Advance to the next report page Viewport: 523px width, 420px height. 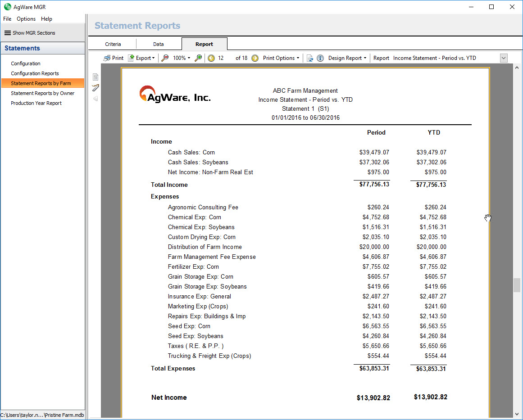(x=255, y=58)
